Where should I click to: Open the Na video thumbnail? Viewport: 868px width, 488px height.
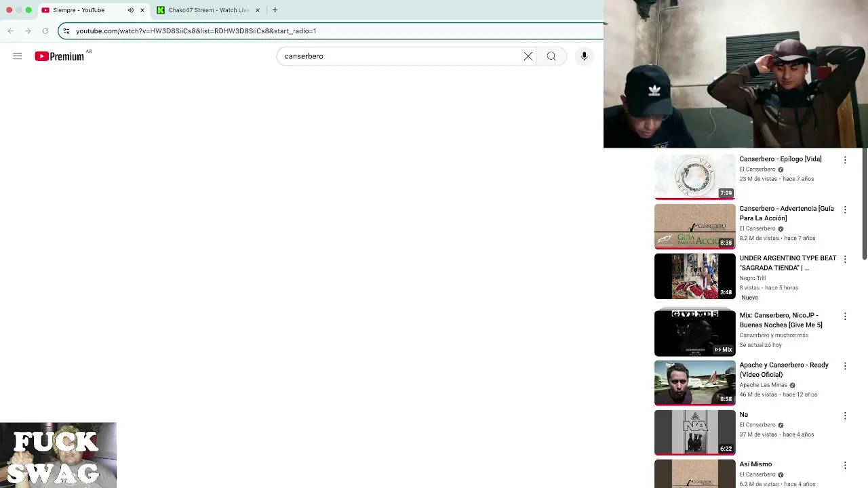[694, 432]
